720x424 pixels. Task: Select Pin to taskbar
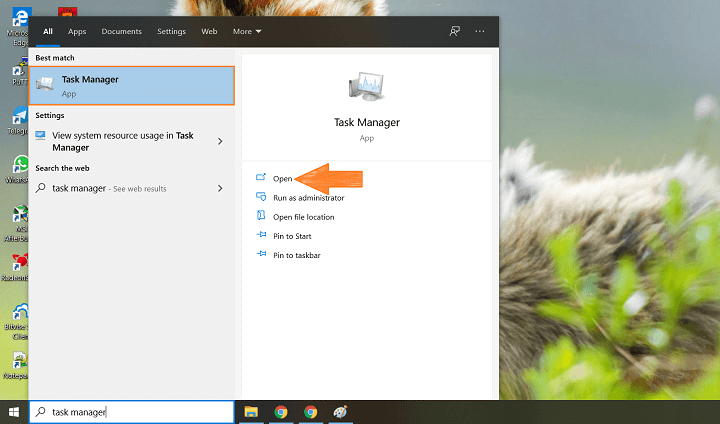point(297,255)
